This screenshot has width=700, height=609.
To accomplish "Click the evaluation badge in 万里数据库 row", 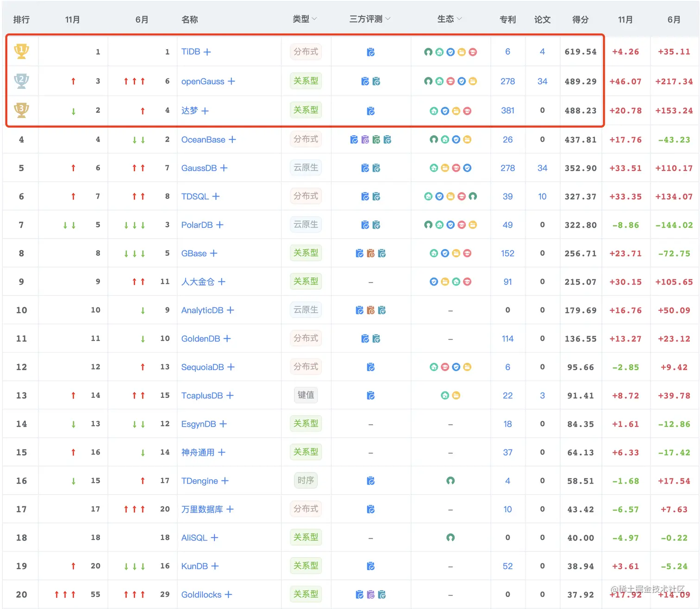I will [371, 510].
